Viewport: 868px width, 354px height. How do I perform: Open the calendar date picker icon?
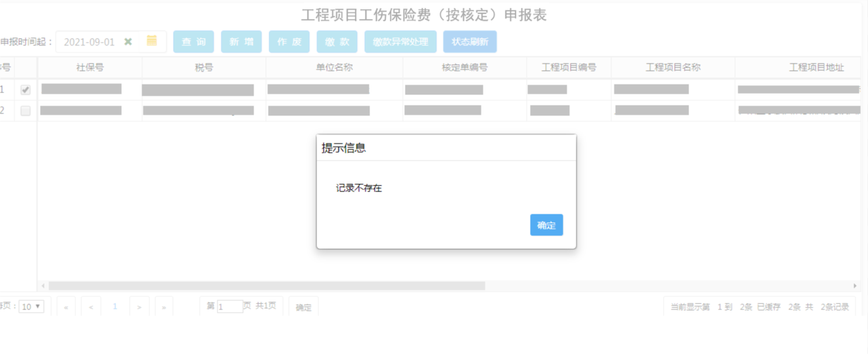152,41
